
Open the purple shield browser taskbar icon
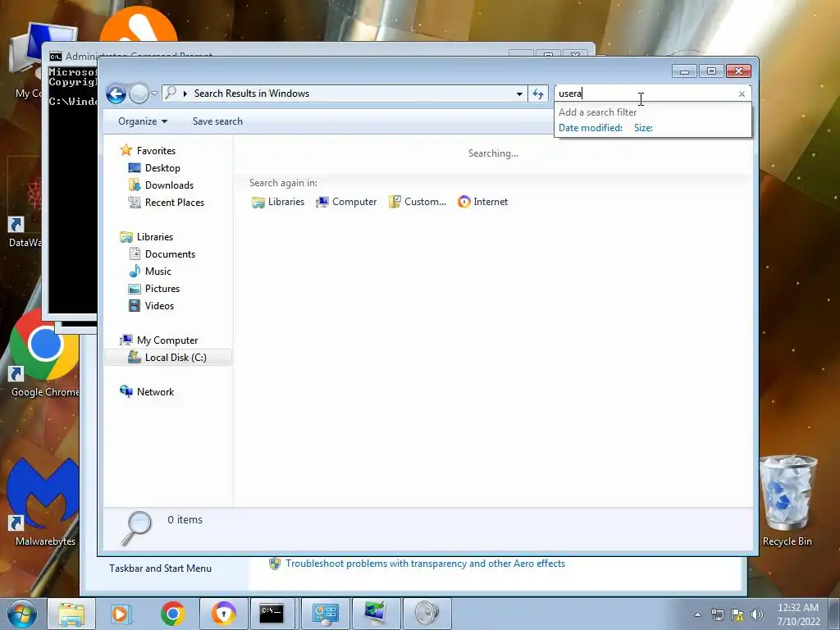click(x=224, y=614)
